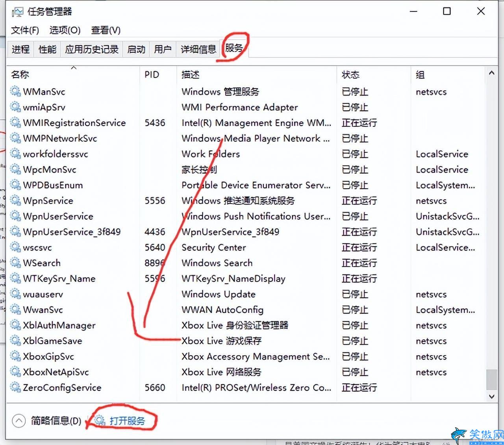This screenshot has height=445, width=504.
Task: Click PID 4436 cell
Action: (x=155, y=232)
